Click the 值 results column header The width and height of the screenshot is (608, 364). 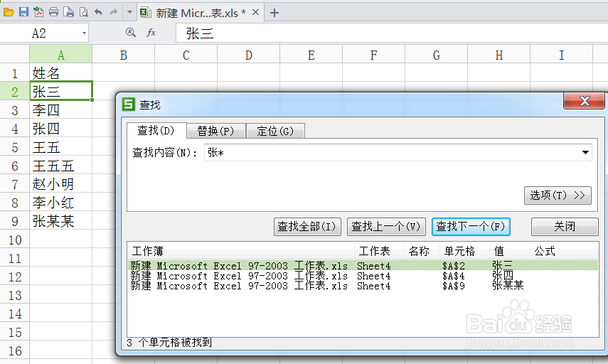tap(509, 251)
